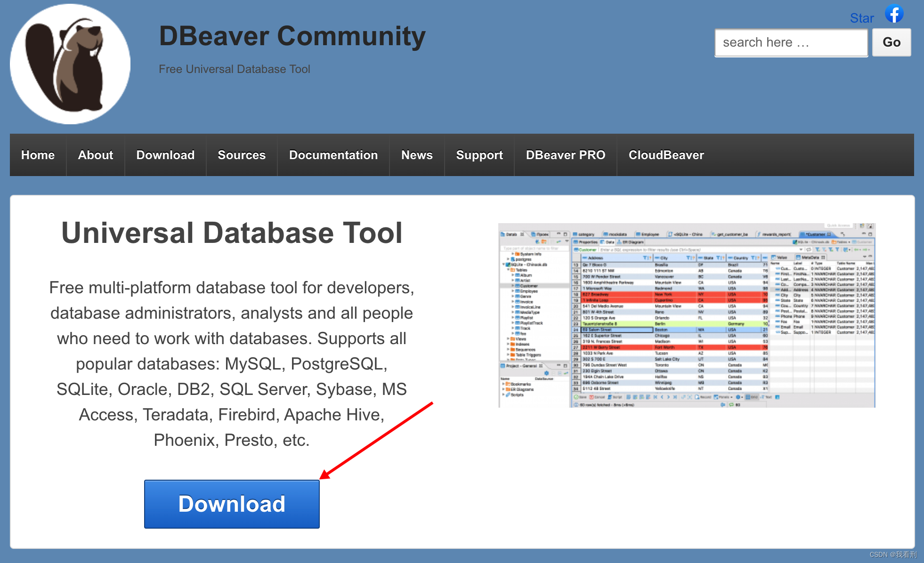This screenshot has height=563, width=924.
Task: Open the DBeaver application screenshot thumbnail
Action: [x=687, y=315]
